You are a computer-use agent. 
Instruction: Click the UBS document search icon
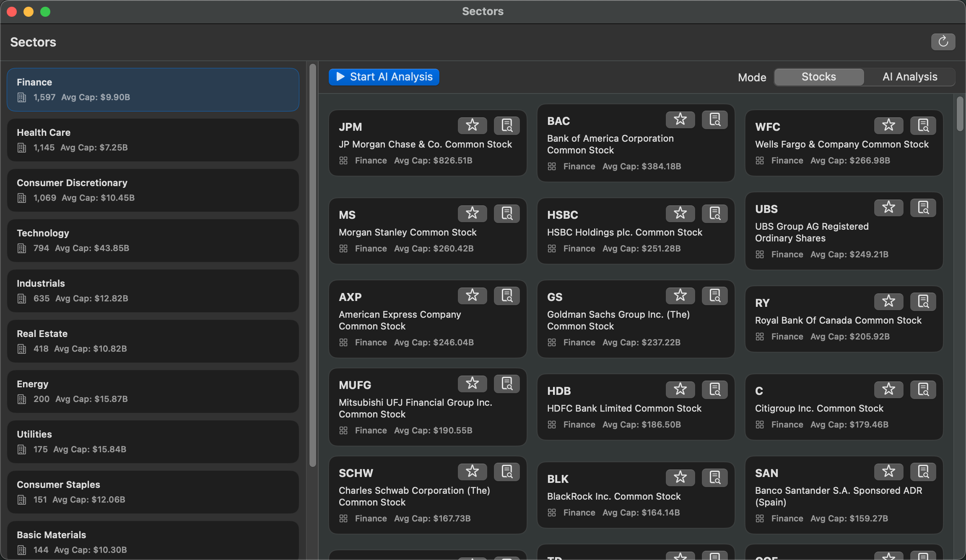point(923,207)
